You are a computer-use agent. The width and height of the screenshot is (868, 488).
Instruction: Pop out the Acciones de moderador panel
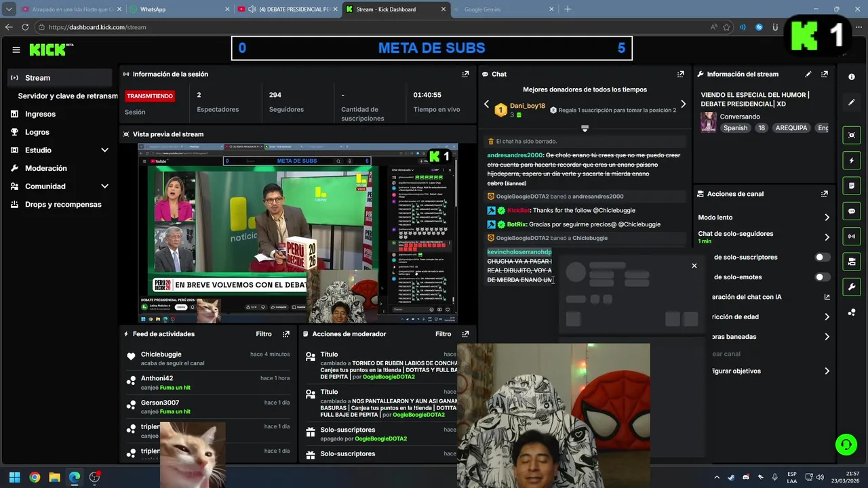coord(465,334)
